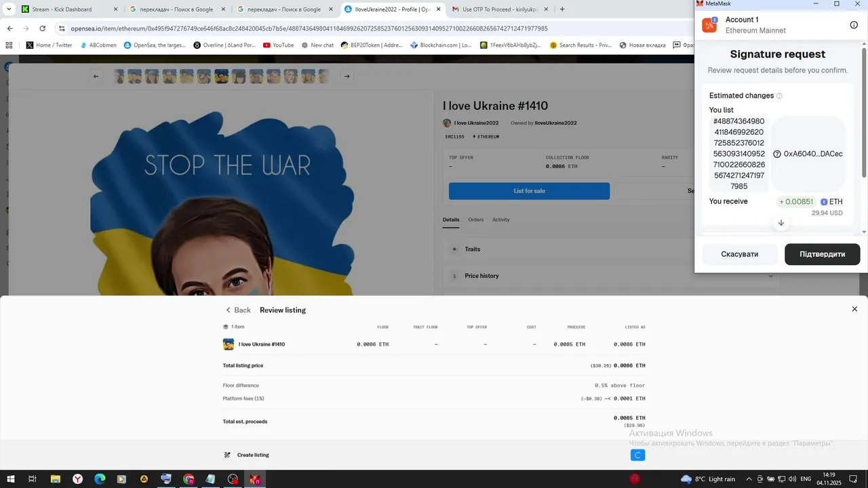Screen dimensions: 868x488
Task: Click the Back arrow in Review listing
Action: click(229, 310)
